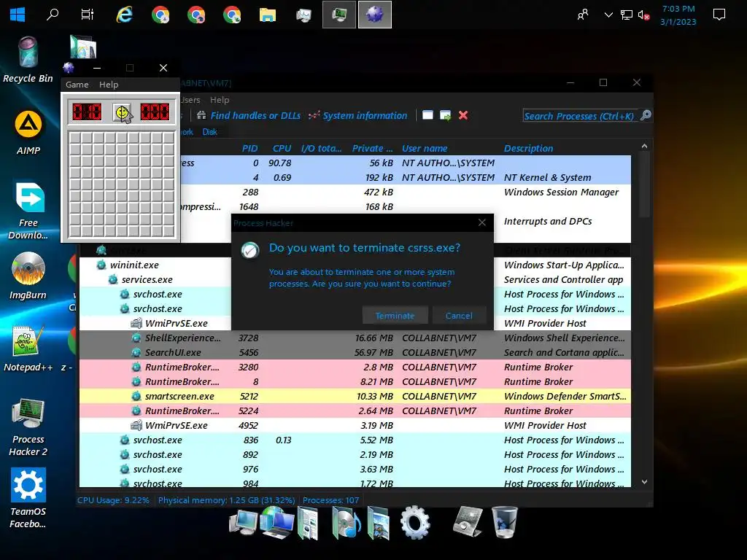The height and width of the screenshot is (560, 747).
Task: Select the ShellExperience process row
Action: coord(355,338)
